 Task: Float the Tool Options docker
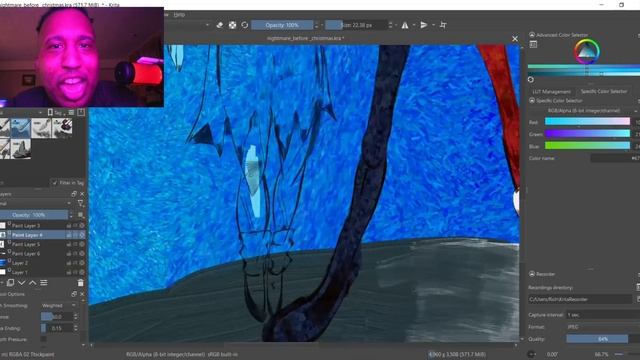(74, 294)
